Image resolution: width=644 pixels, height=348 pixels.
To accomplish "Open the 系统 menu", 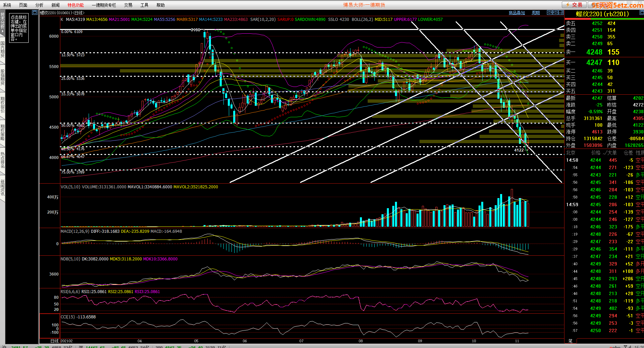I will (7, 5).
